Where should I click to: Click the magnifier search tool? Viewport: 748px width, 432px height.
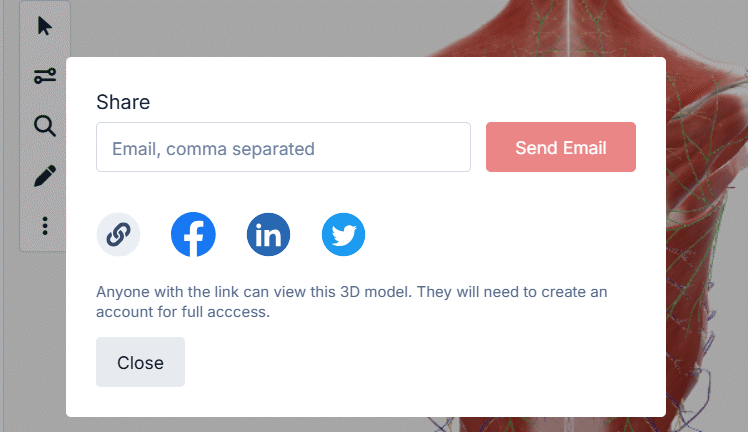click(x=45, y=125)
